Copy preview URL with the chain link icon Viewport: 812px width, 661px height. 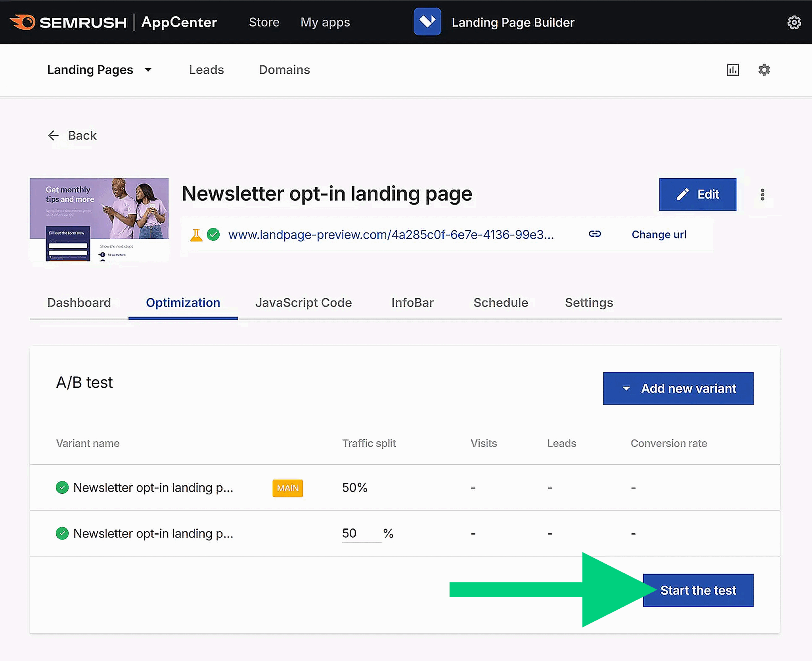(x=594, y=234)
